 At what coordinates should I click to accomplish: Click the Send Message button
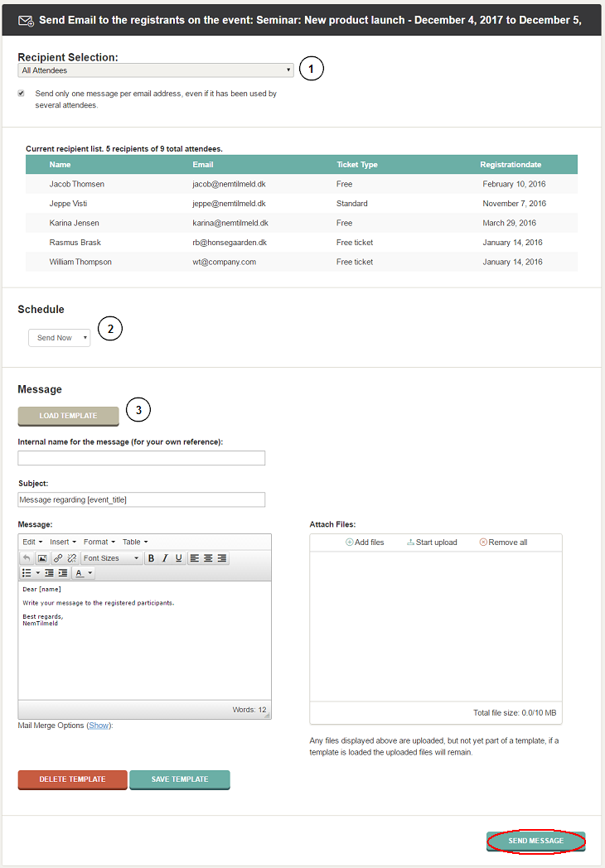535,841
